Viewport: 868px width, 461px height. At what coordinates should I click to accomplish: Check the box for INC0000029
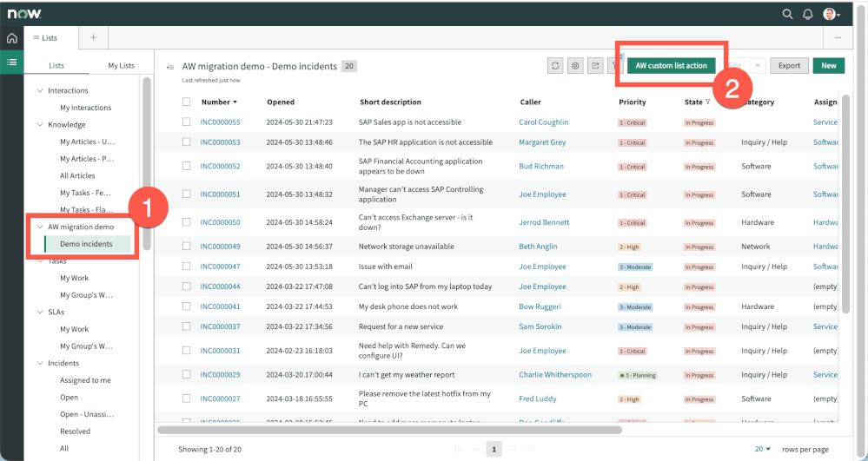pos(187,374)
